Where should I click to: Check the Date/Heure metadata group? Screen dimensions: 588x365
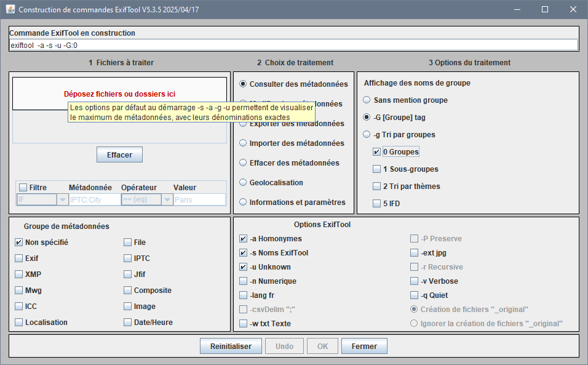127,323
